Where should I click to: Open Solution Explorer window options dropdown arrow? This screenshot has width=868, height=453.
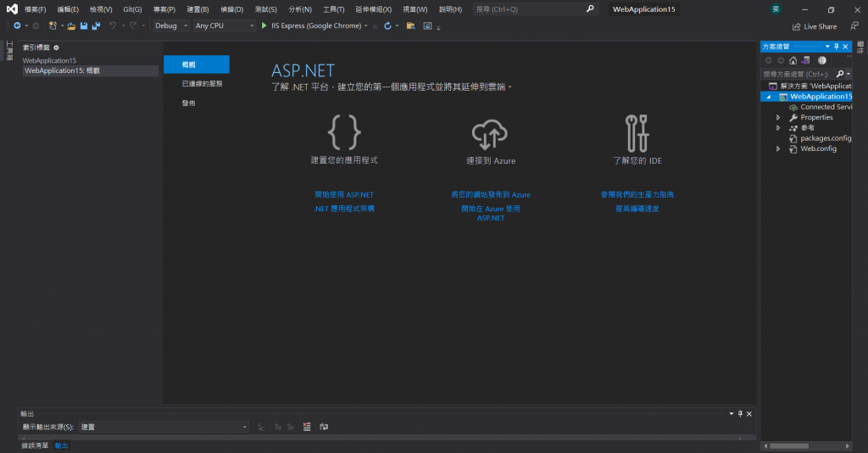click(x=827, y=47)
